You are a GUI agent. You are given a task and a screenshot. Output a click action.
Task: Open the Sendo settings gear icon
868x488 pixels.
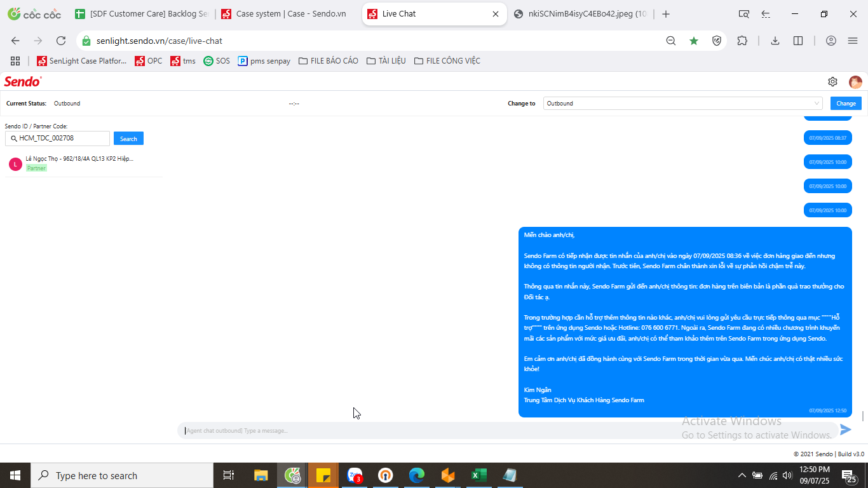pyautogui.click(x=832, y=82)
